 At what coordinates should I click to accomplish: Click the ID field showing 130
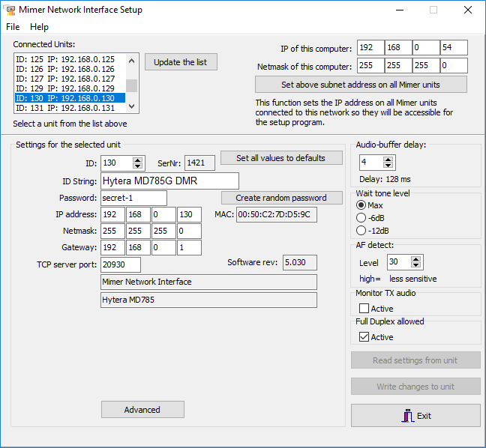116,163
